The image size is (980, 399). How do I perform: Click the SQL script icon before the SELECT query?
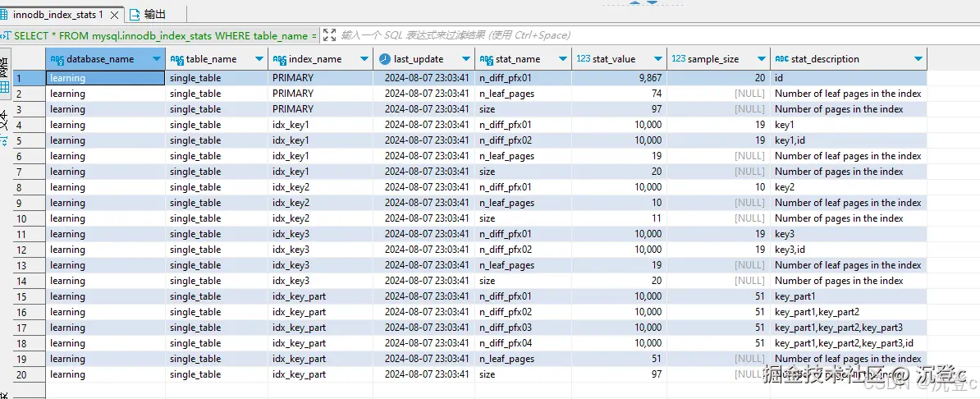(x=6, y=35)
